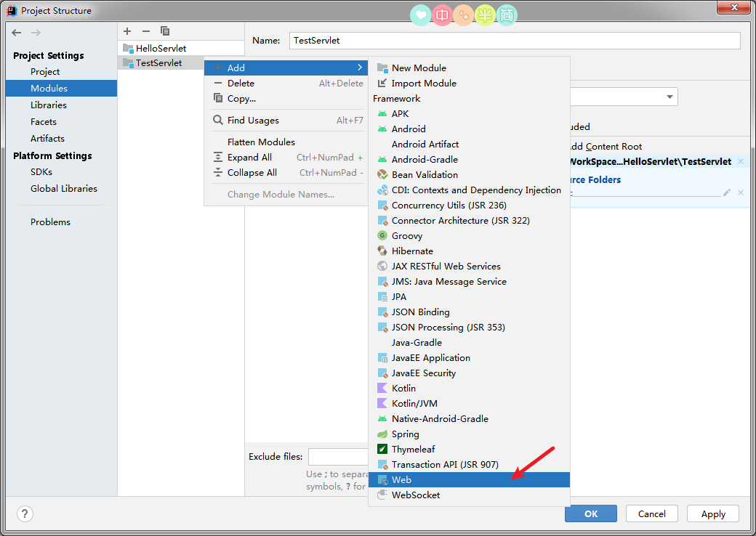Click the JAX RESTful Web Services icon

point(382,267)
